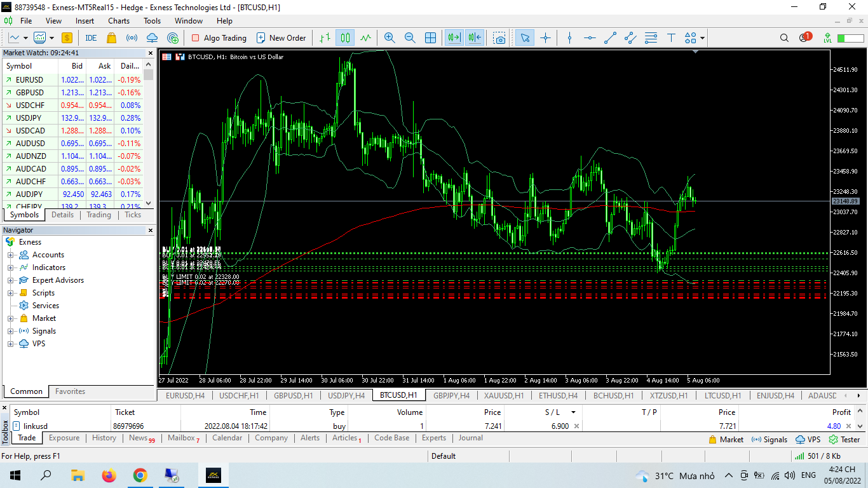Image resolution: width=868 pixels, height=488 pixels.
Task: Click the Market link in Toolbox bar
Action: [726, 439]
